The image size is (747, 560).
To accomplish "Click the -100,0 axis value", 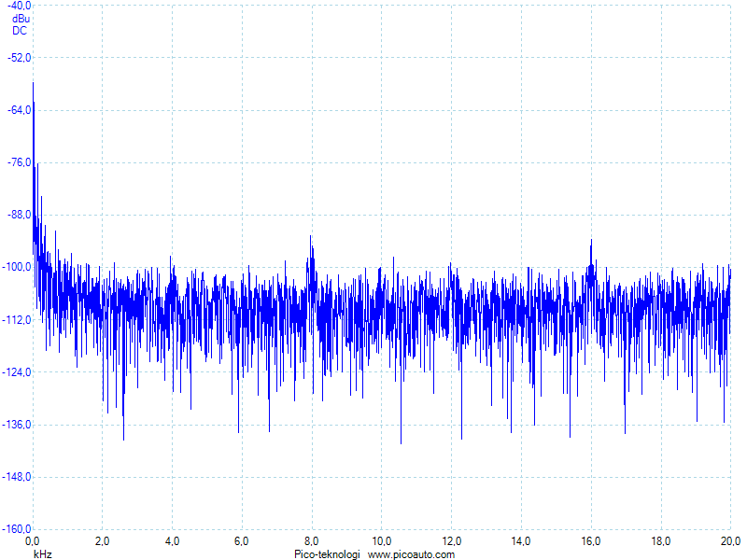I will [x=17, y=267].
